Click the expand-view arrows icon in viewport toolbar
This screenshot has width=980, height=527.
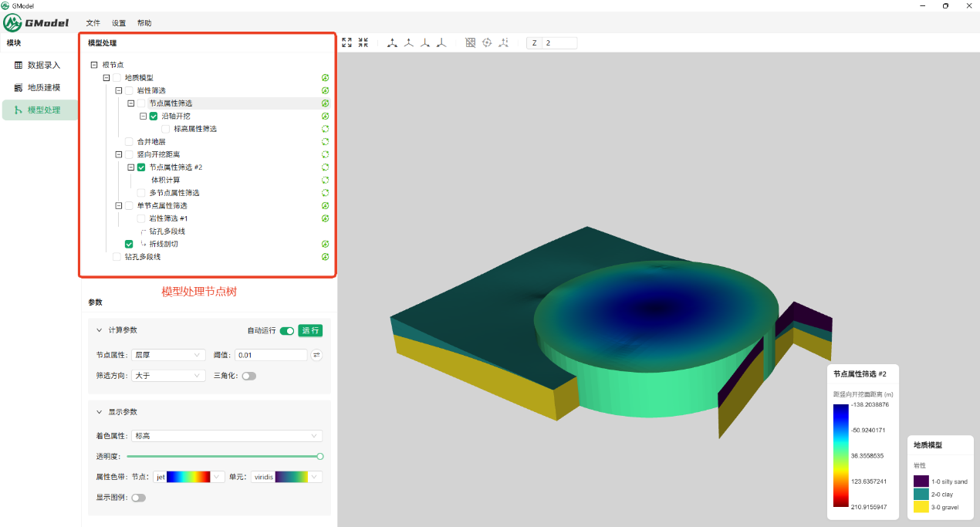(346, 43)
